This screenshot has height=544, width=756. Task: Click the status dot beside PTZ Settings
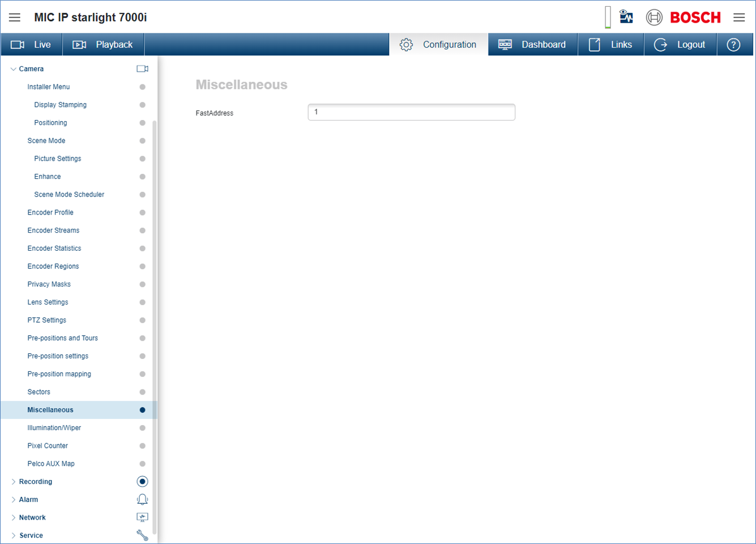143,320
